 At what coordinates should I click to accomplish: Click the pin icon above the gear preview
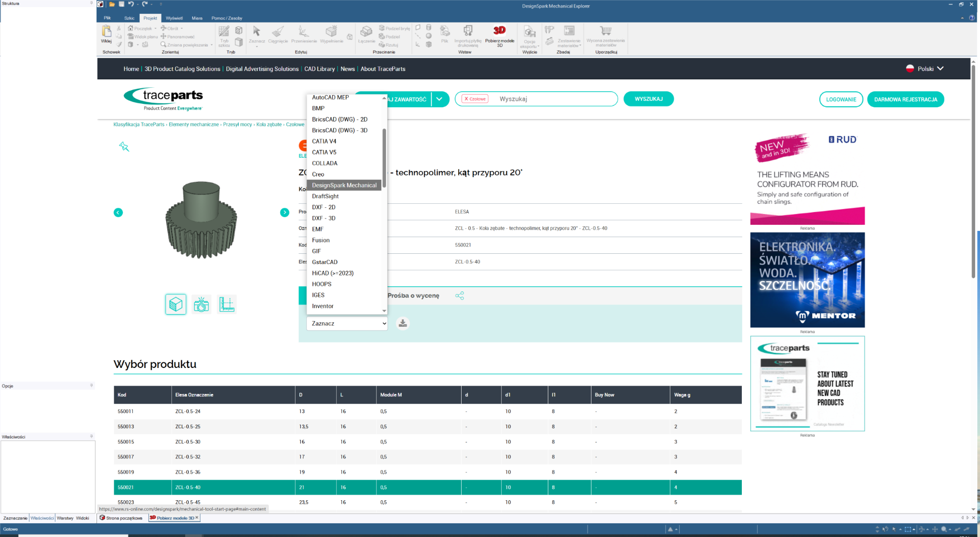coord(124,146)
